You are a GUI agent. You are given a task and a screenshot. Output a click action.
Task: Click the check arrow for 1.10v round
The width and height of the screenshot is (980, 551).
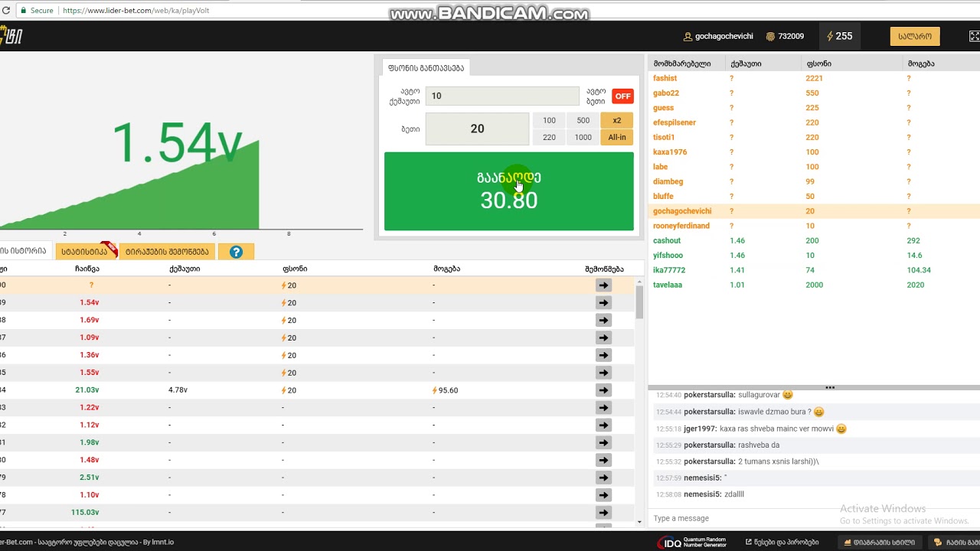(603, 495)
